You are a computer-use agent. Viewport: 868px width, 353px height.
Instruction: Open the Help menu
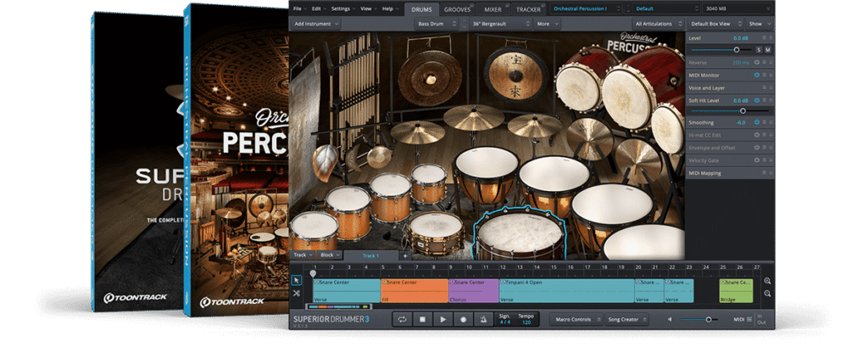click(390, 8)
